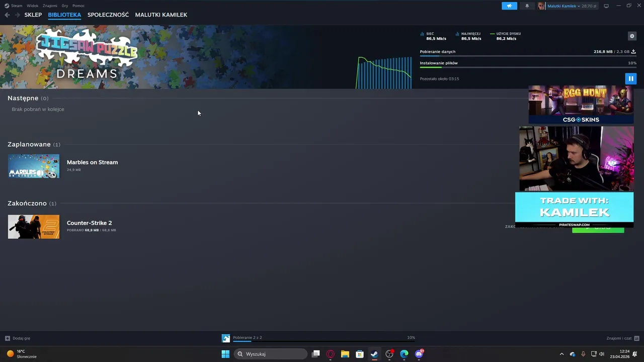Open the clock and date 12:24
644x362 pixels.
(x=620, y=354)
